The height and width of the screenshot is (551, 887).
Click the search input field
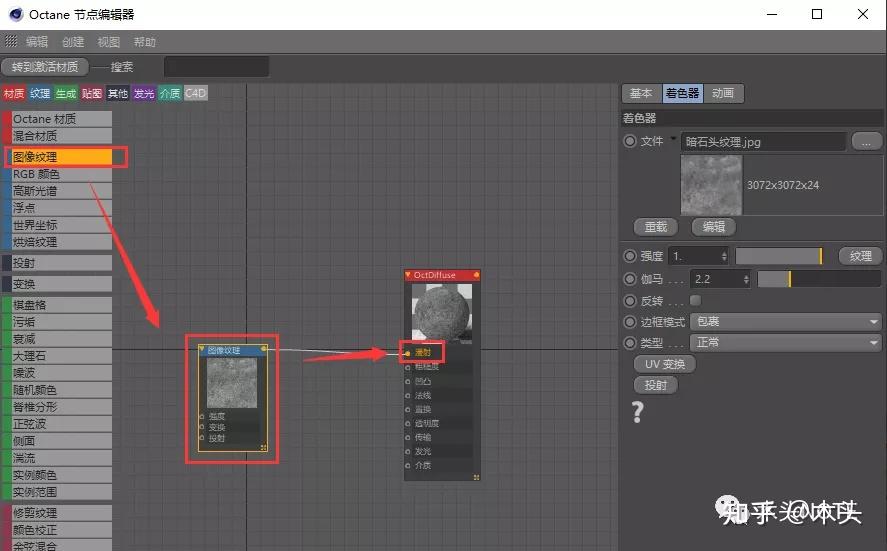pos(217,67)
